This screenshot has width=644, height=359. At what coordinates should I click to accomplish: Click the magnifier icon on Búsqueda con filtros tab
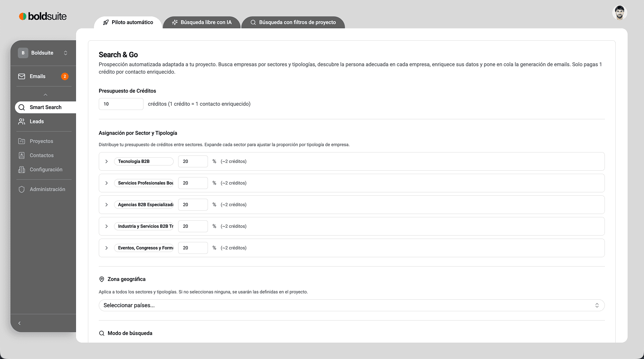(253, 22)
